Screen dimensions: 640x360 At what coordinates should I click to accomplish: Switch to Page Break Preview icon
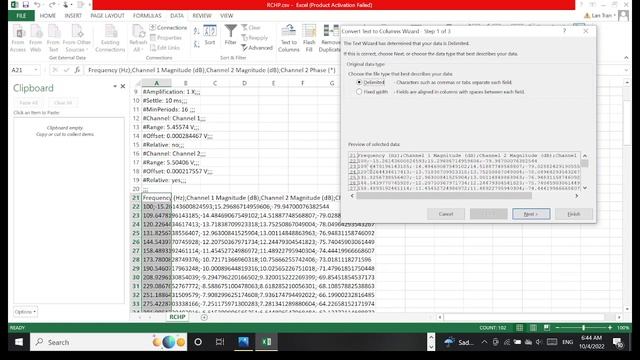(547, 328)
